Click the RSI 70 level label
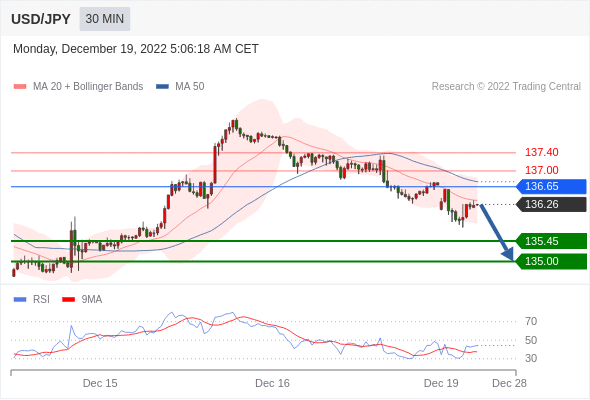This screenshot has width=590, height=400. [x=531, y=321]
